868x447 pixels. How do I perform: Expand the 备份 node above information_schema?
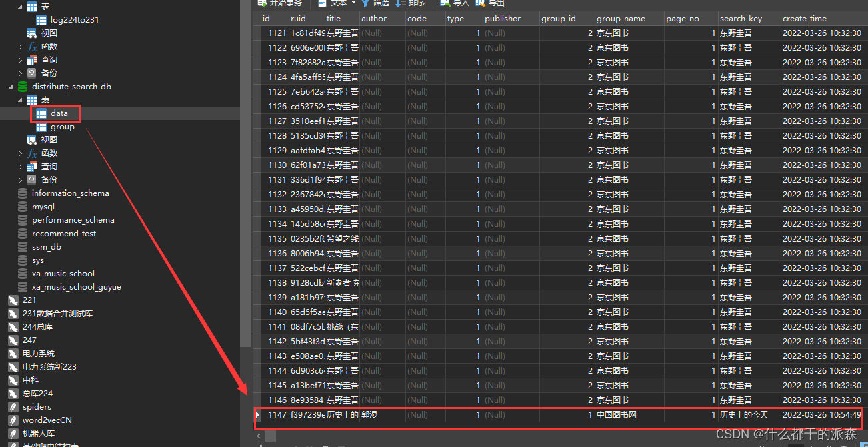pyautogui.click(x=20, y=180)
